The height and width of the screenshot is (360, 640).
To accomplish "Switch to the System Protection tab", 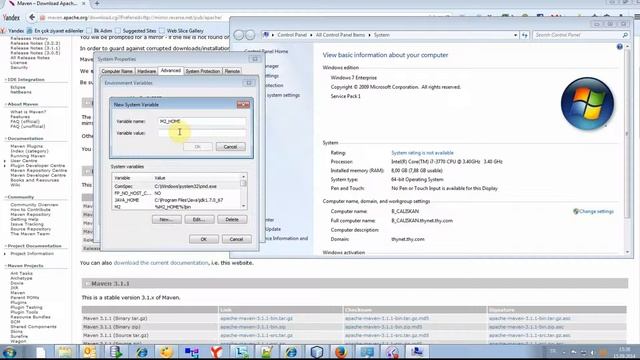I will pyautogui.click(x=203, y=71).
